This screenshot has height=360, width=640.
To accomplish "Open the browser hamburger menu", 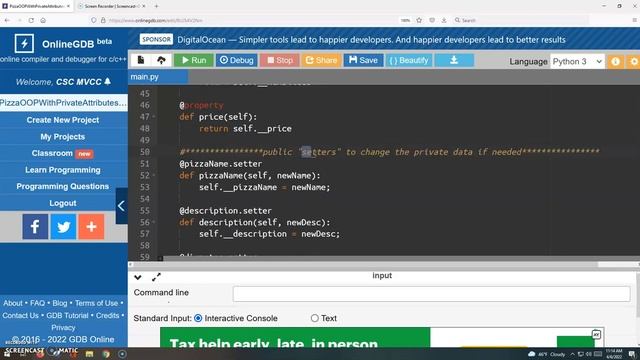I will click(635, 20).
